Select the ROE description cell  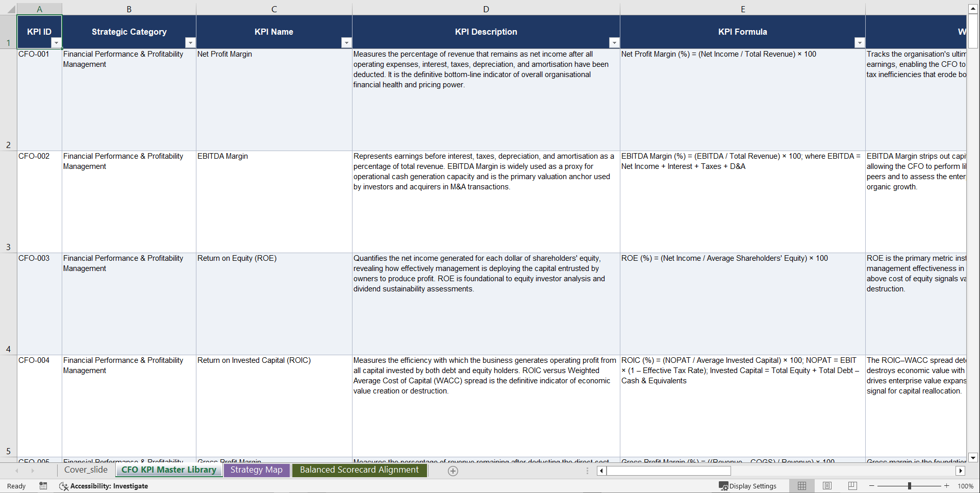pyautogui.click(x=486, y=304)
